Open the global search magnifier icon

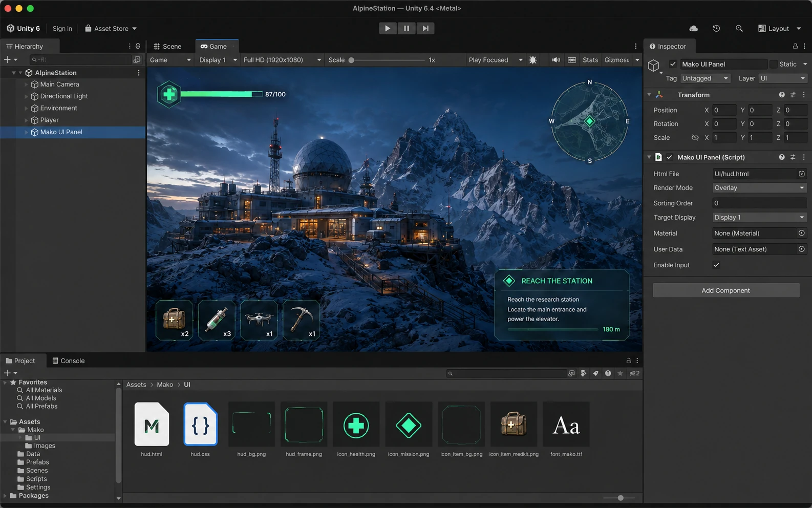[739, 28]
